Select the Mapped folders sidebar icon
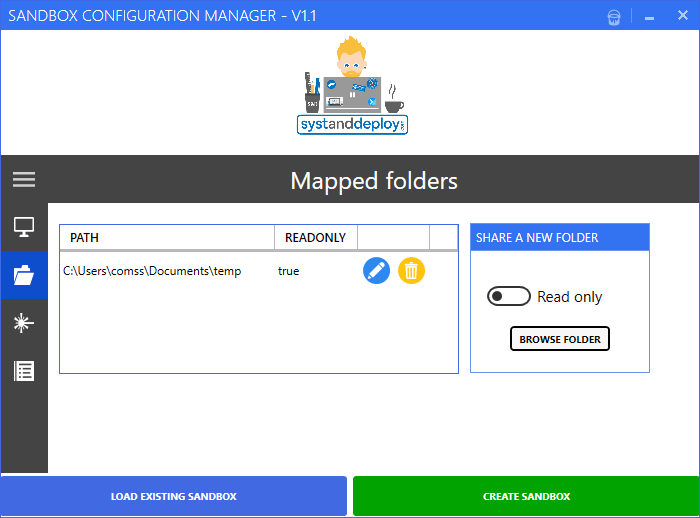Screen dimensions: 700x518 pyautogui.click(x=24, y=275)
